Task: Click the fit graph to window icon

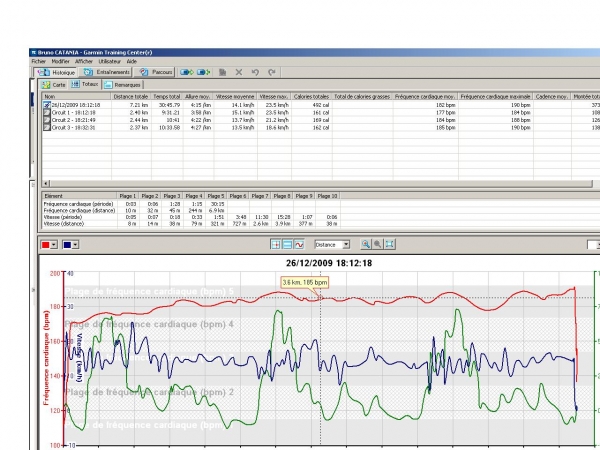Action: pos(390,244)
